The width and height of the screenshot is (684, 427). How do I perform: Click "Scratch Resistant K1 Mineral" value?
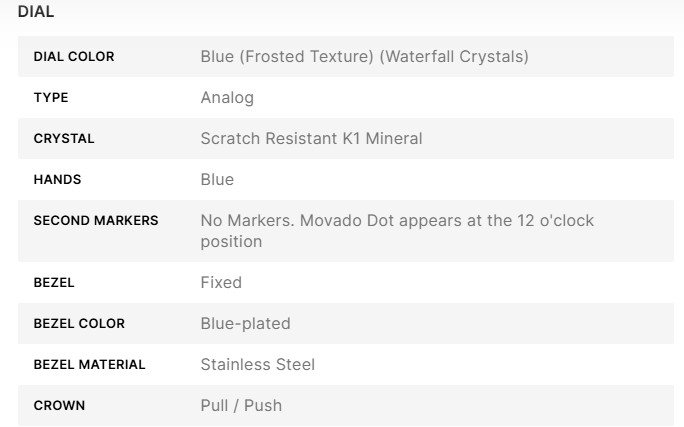click(311, 139)
